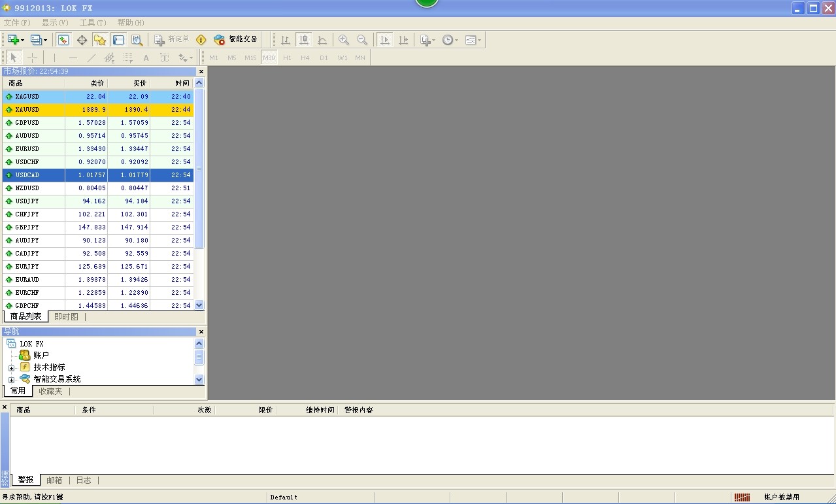
Task: Toggle the Data Window crosshair-circle button
Action: (82, 40)
